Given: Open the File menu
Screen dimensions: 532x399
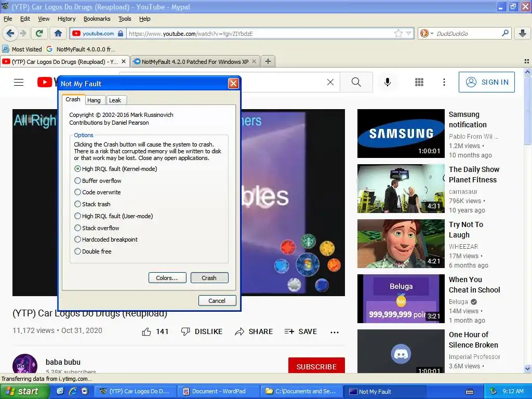Looking at the screenshot, I should tap(8, 19).
